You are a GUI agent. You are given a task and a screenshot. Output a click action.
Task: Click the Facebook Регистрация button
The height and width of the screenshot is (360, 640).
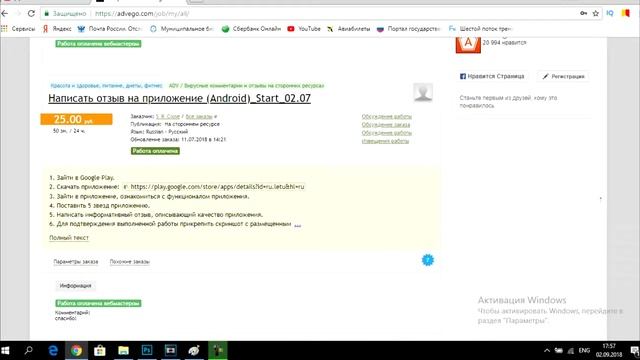[563, 76]
